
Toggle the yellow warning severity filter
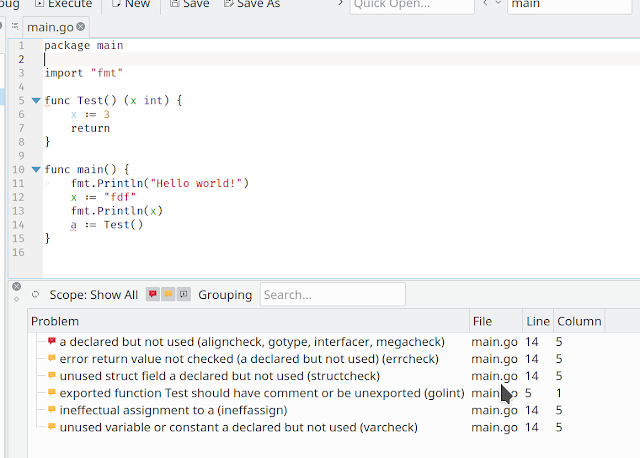(168, 294)
